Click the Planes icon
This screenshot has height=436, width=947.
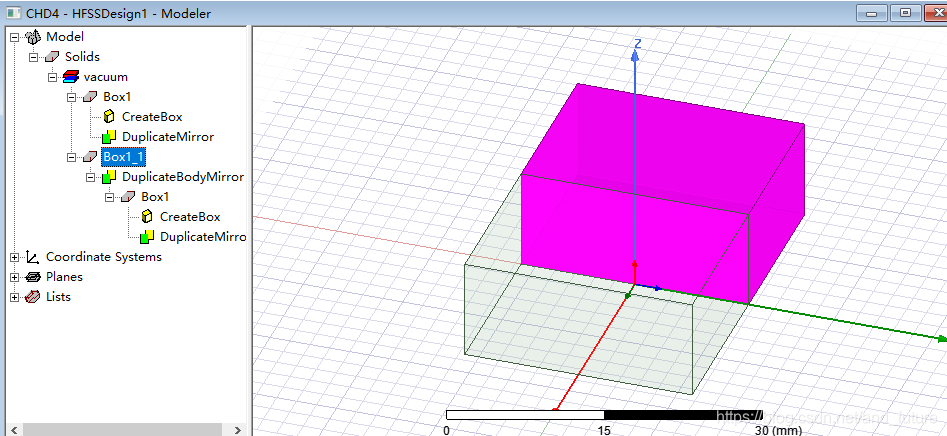tap(33, 277)
